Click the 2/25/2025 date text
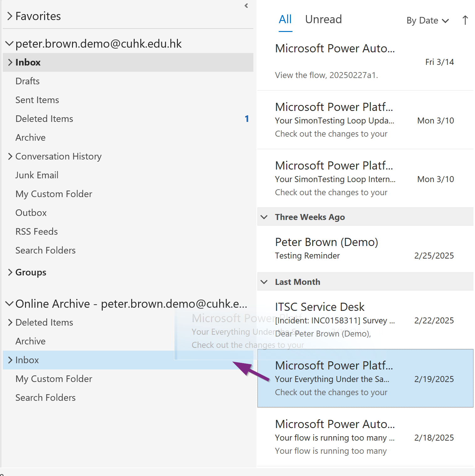 pos(434,256)
